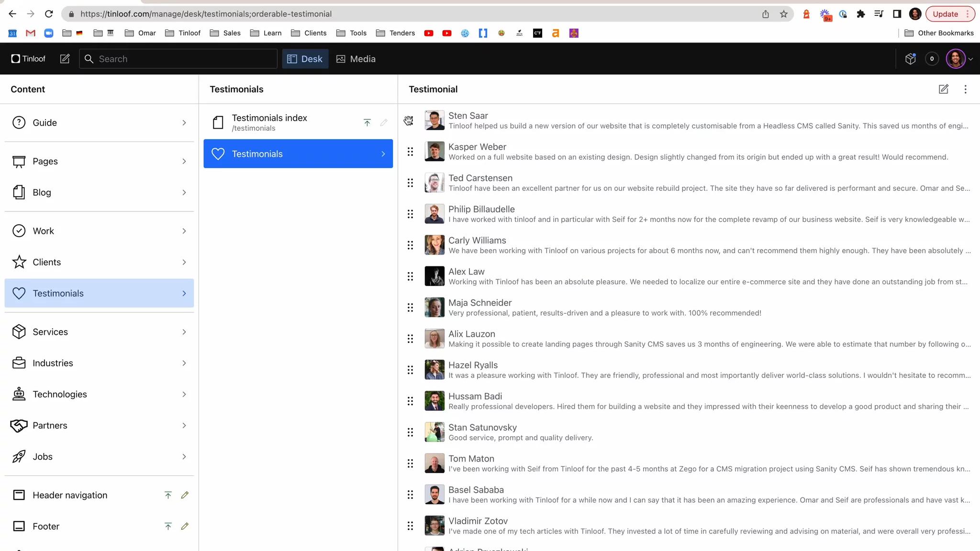Expand the Partners row chevron
This screenshot has width=980, height=551.
184,426
